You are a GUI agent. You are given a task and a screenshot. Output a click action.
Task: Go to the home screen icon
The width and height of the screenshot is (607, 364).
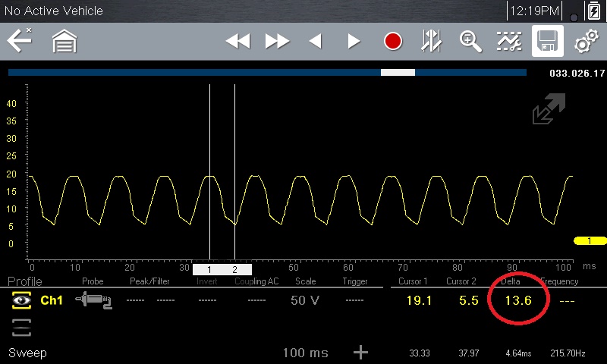pyautogui.click(x=64, y=42)
